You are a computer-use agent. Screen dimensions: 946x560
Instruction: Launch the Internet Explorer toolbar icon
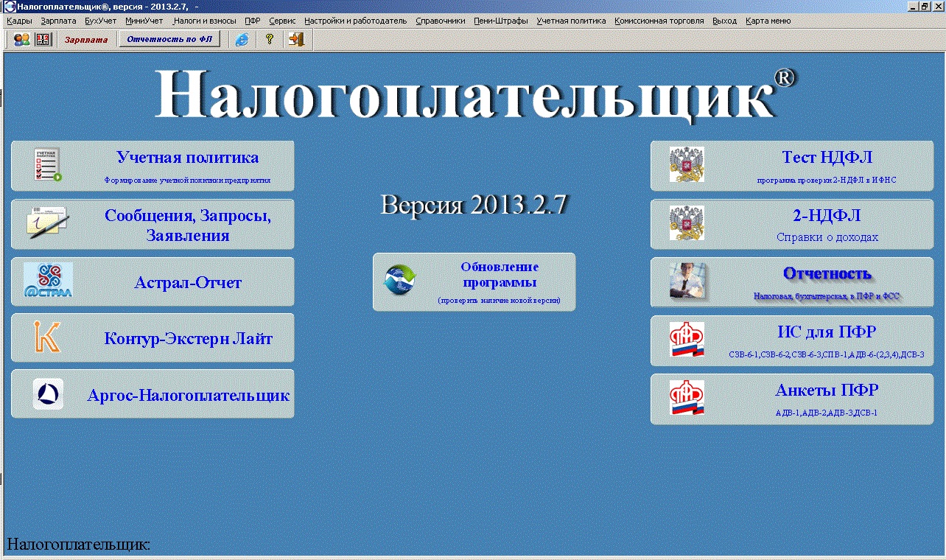[x=242, y=40]
